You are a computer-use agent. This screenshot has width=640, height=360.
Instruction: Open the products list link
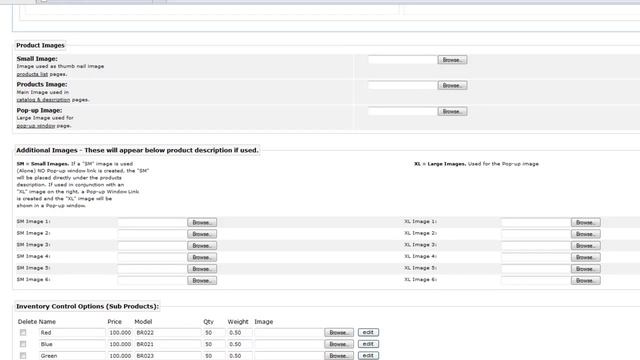tap(32, 74)
